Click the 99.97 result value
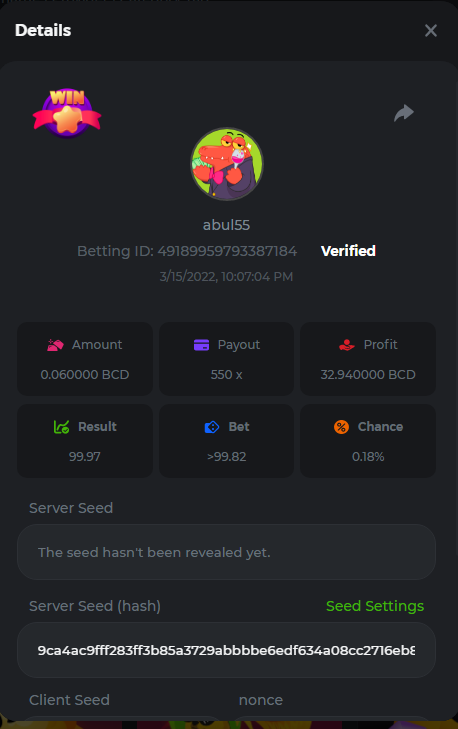This screenshot has height=729, width=458. pos(85,457)
